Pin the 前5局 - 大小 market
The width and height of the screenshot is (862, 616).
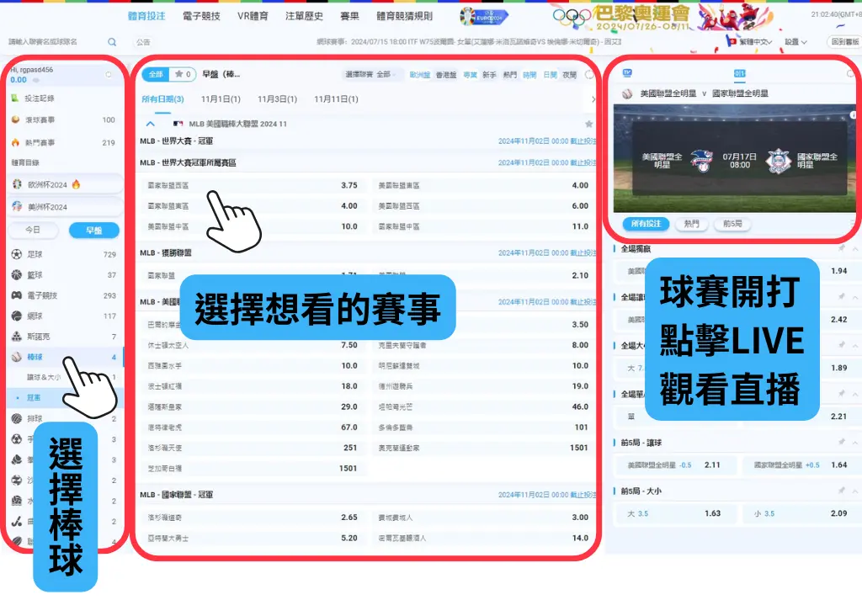pyautogui.click(x=841, y=491)
